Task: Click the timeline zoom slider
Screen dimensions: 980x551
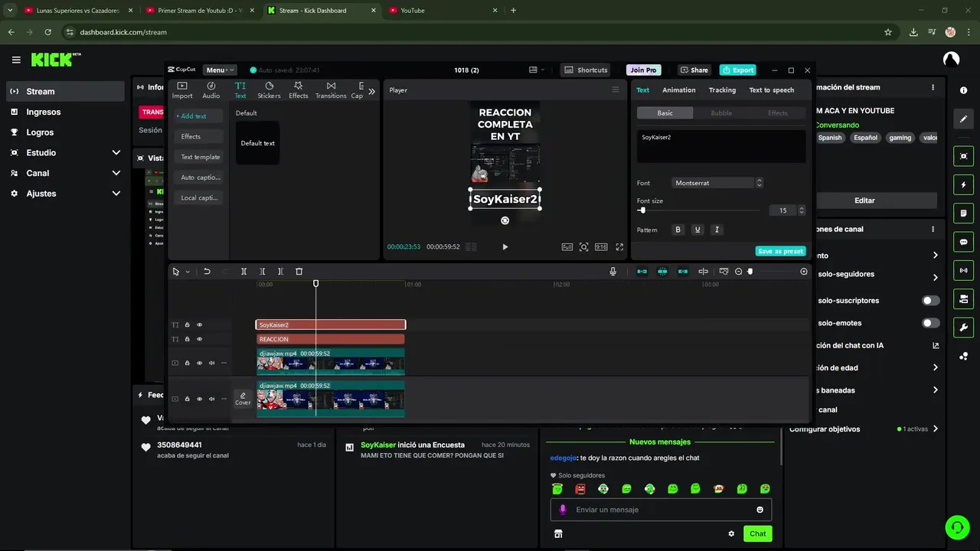Action: pos(750,272)
